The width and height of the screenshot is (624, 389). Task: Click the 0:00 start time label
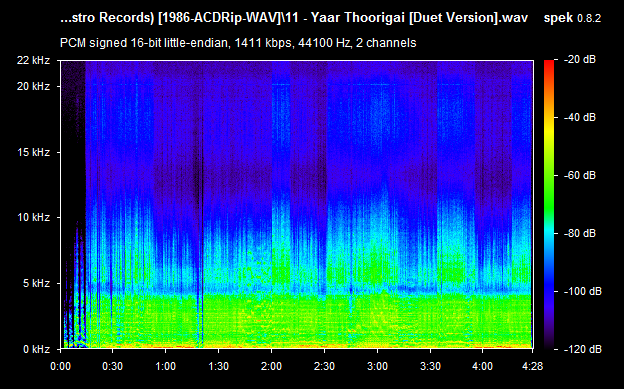60,366
